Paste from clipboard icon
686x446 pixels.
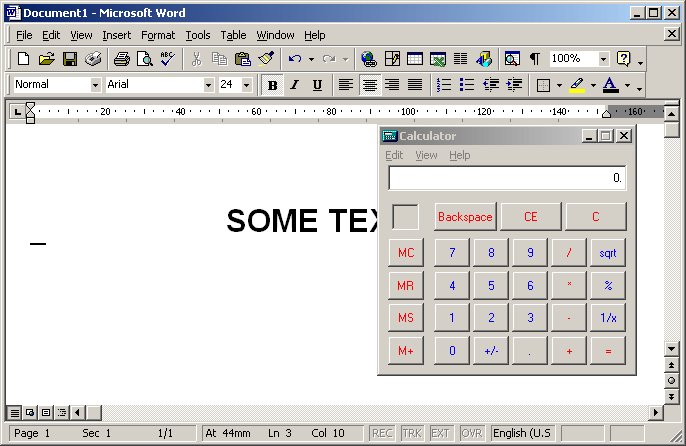pyautogui.click(x=242, y=59)
